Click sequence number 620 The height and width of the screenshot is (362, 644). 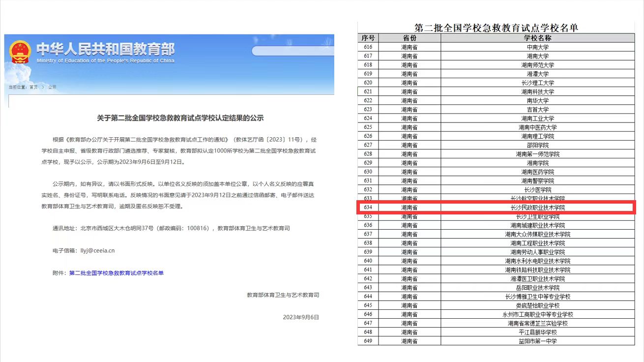368,83
